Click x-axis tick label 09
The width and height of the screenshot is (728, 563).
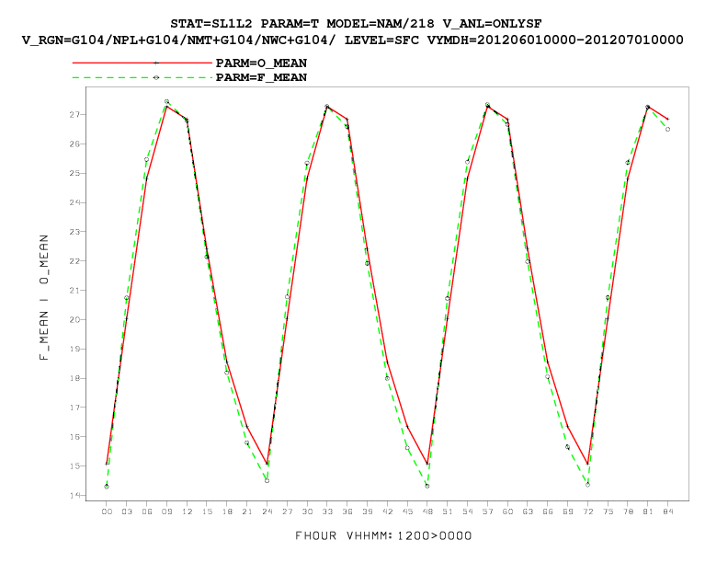pos(166,511)
